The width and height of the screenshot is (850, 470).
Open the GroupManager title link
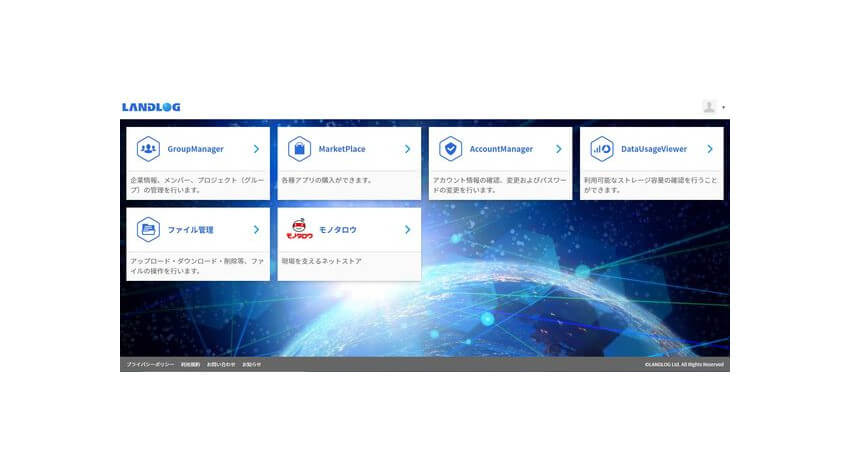195,149
